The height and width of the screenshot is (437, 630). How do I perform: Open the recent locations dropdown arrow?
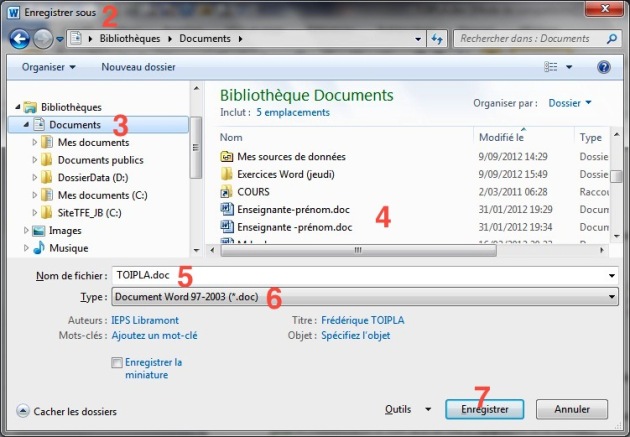60,39
